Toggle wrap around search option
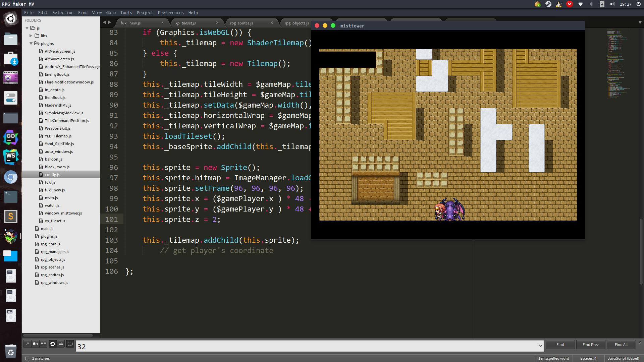 click(53, 344)
